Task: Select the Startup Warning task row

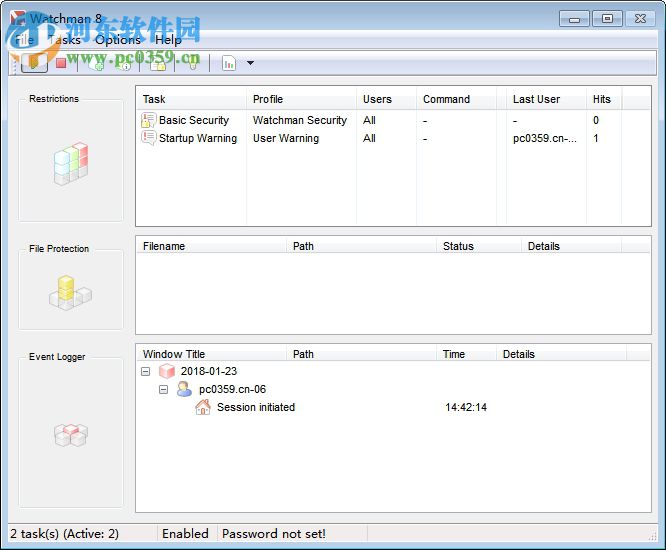Action: (197, 138)
